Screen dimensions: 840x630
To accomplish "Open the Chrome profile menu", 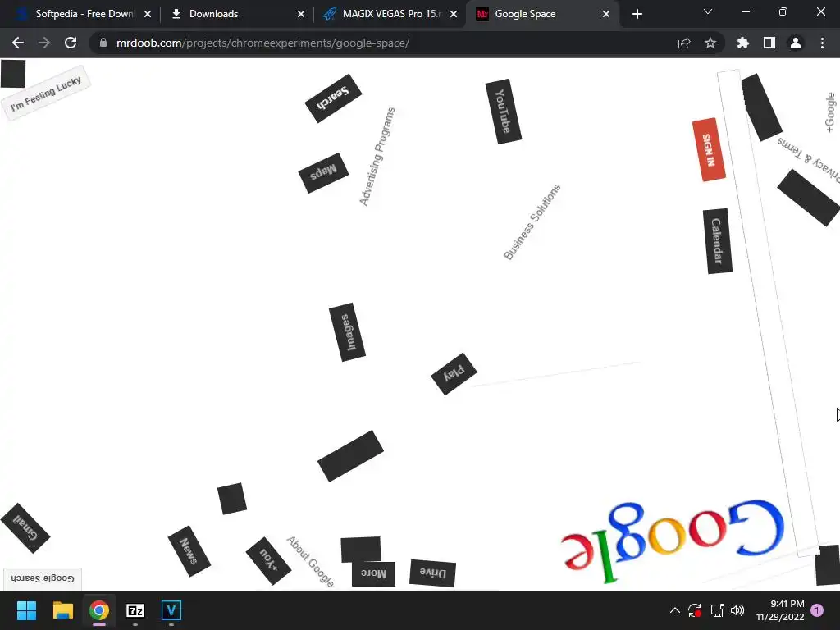I will 796,43.
